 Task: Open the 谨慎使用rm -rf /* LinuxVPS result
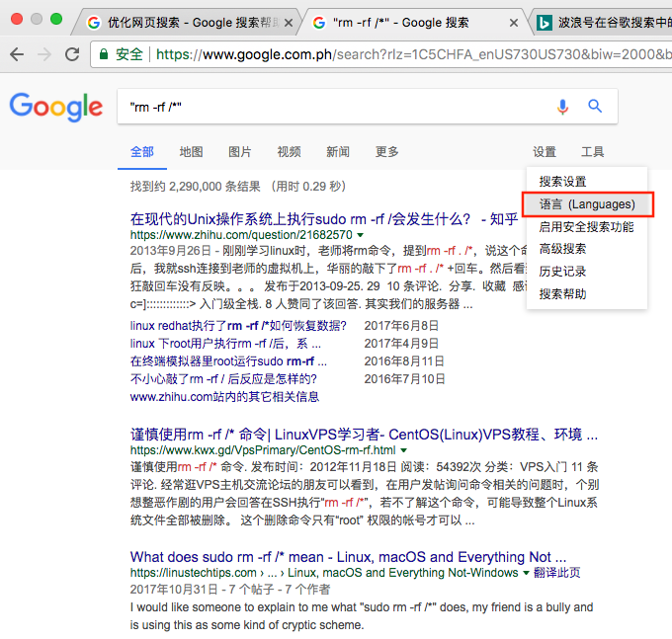click(364, 435)
